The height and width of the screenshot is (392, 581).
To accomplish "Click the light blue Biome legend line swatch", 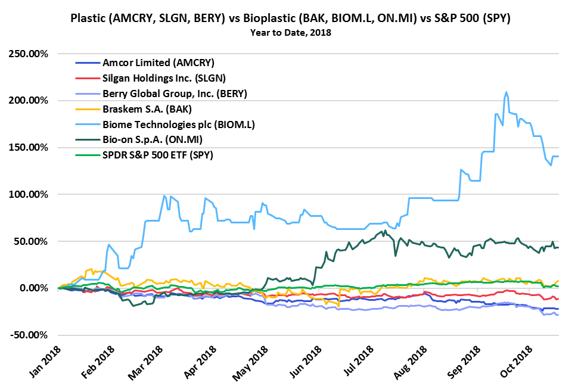I will click(88, 125).
